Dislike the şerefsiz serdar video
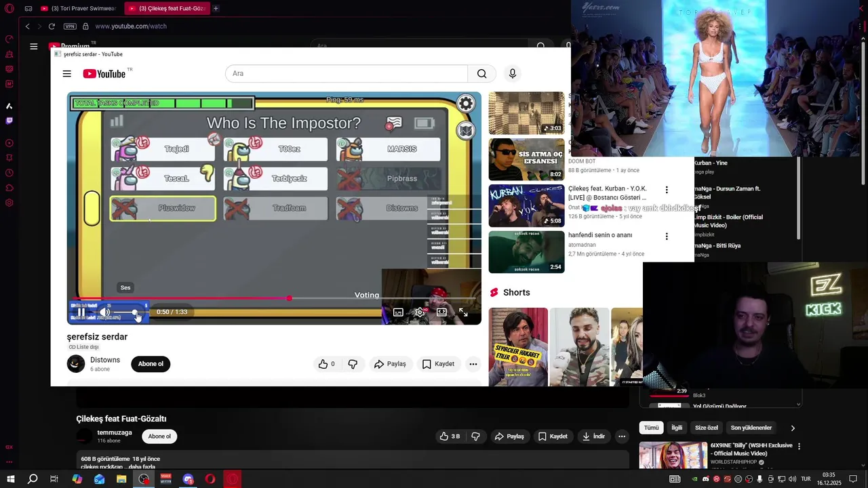The width and height of the screenshot is (868, 488). point(353,364)
